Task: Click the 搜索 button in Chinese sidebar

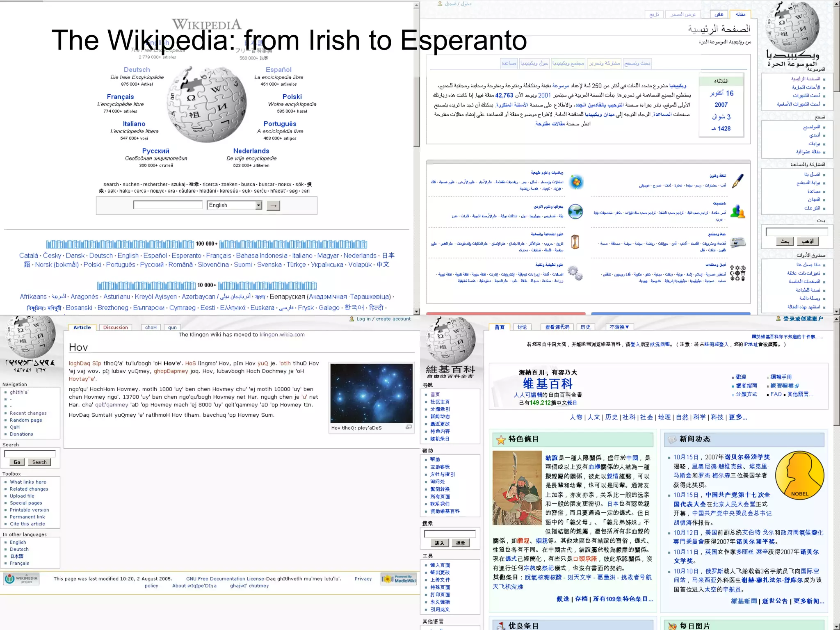Action: [461, 543]
